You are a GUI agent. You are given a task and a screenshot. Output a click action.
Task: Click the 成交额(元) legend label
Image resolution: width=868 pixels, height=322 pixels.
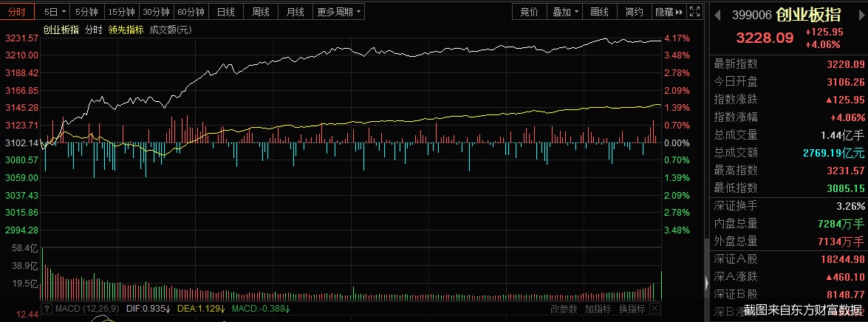[171, 30]
